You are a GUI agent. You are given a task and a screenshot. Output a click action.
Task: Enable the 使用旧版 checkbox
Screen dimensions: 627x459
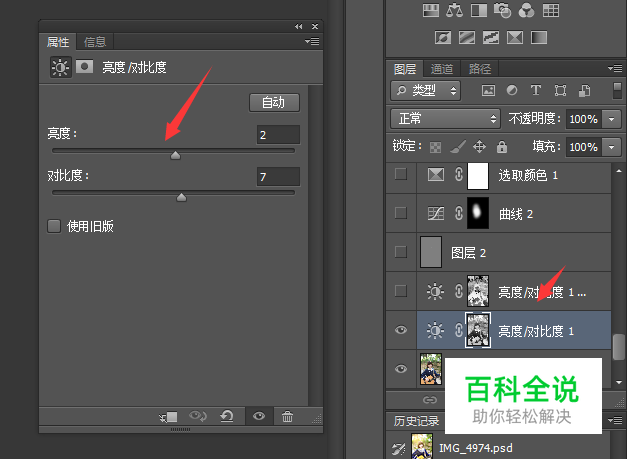(x=54, y=226)
